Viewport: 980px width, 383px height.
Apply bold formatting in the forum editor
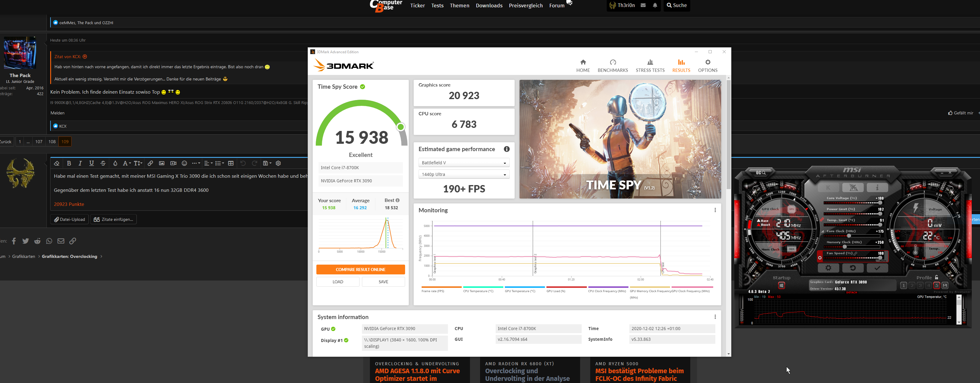69,163
